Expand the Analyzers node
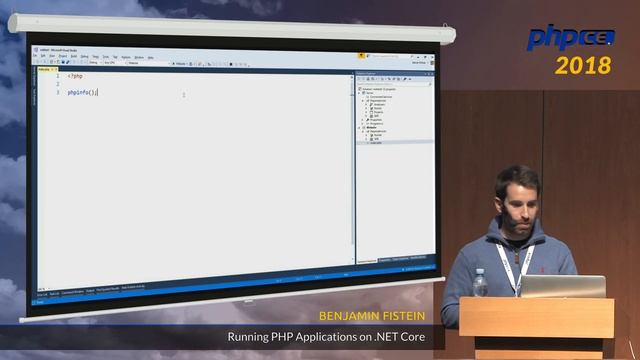 367,104
